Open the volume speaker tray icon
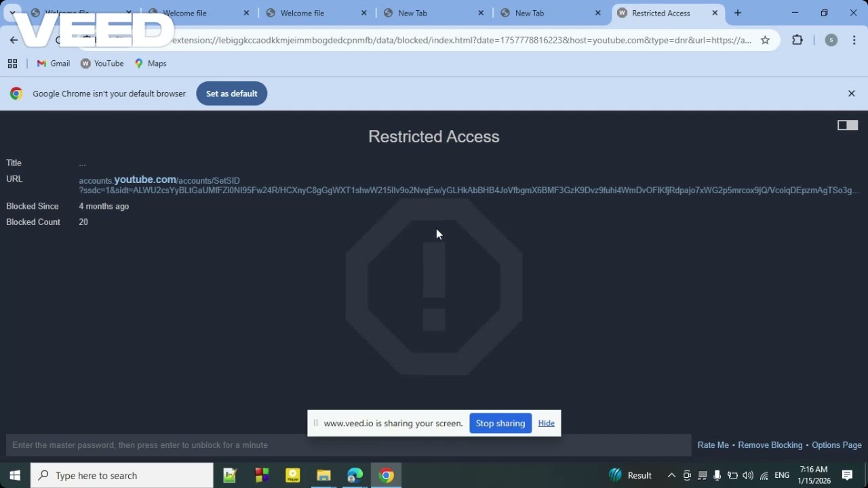 click(748, 476)
